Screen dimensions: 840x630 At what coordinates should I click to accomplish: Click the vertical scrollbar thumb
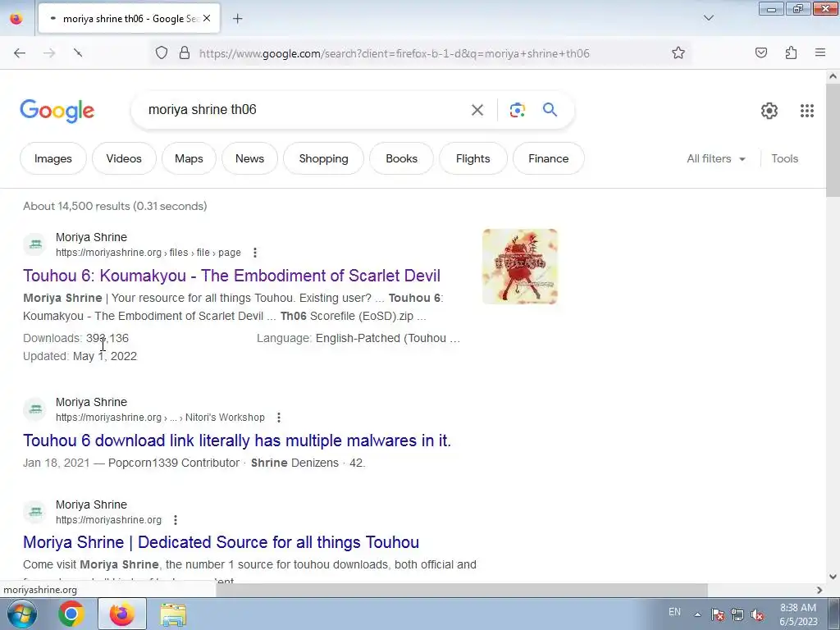833,140
